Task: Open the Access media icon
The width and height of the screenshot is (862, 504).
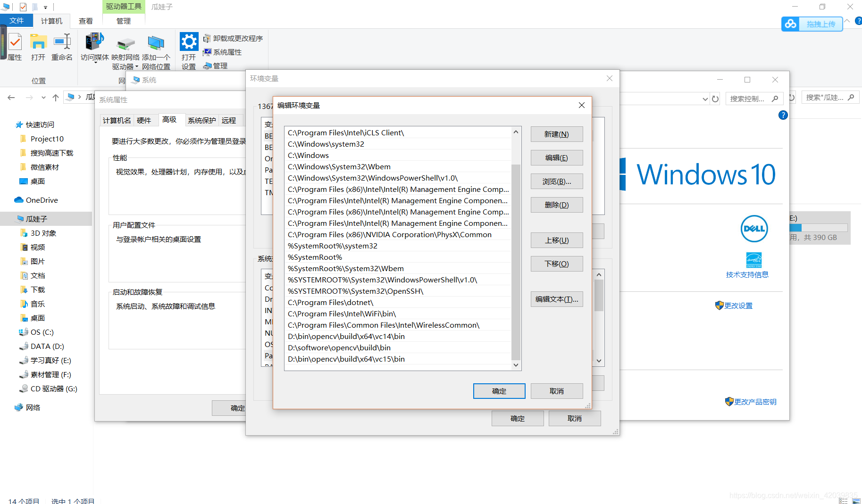Action: point(94,47)
